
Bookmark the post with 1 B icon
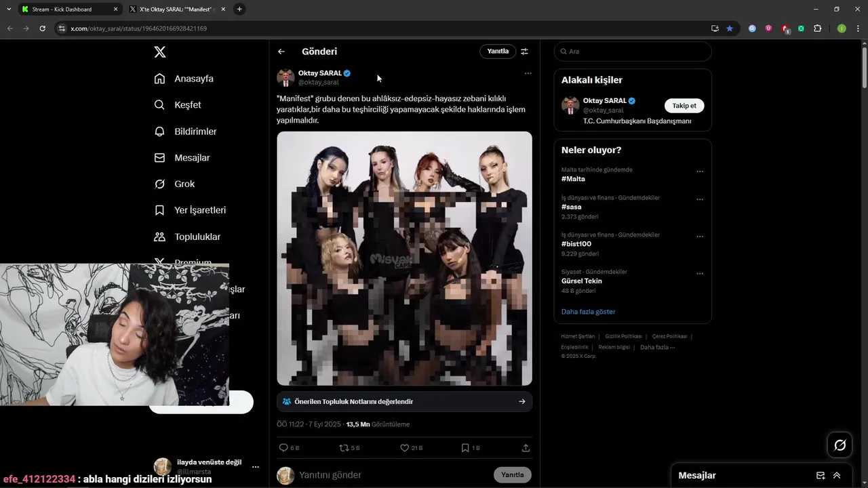470,448
